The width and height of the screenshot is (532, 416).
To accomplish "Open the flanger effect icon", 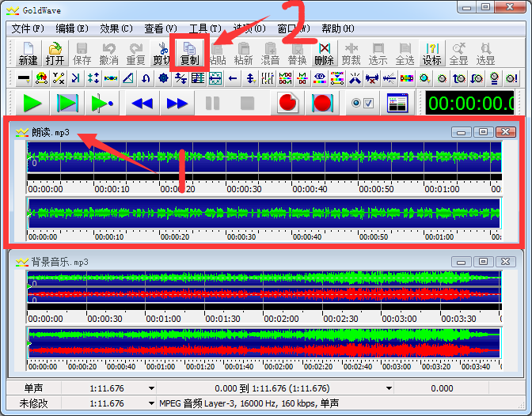I will (x=111, y=78).
